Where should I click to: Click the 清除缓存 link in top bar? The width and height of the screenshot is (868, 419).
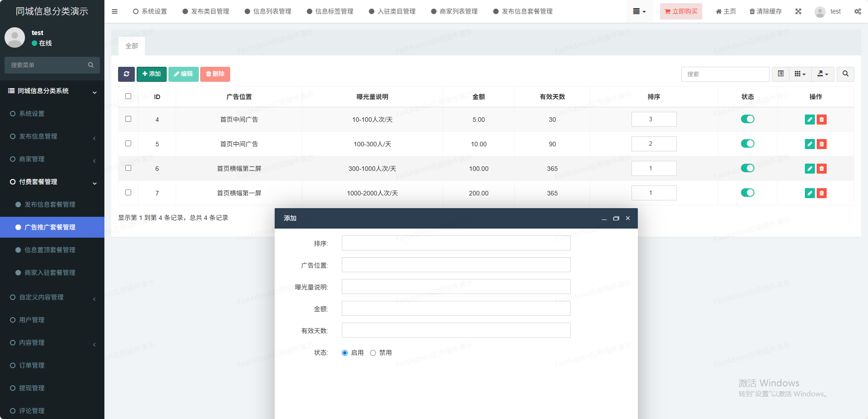point(765,11)
